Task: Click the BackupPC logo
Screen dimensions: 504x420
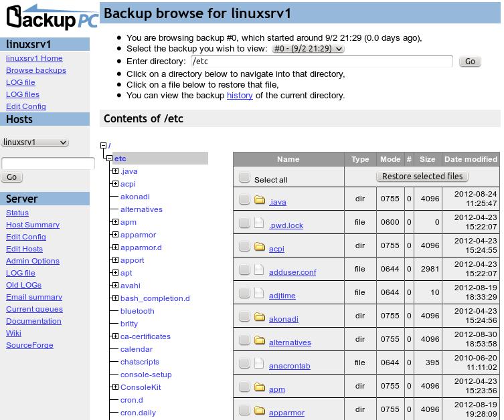Action: (x=52, y=17)
